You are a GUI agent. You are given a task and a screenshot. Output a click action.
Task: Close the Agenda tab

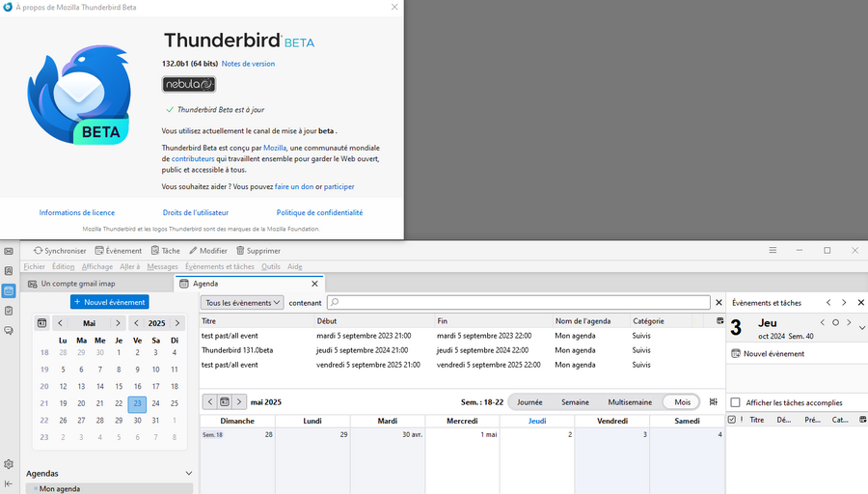tap(314, 284)
